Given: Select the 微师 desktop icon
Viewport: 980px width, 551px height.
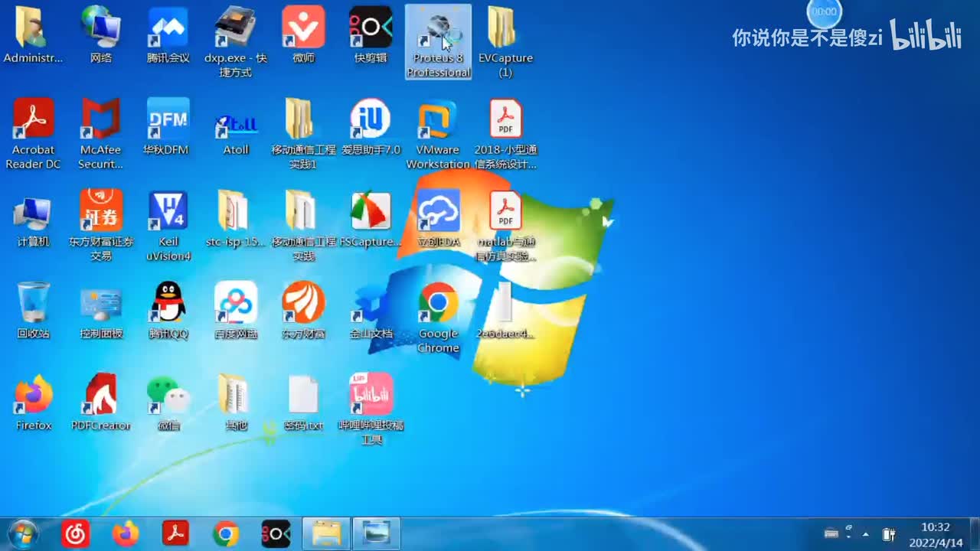Looking at the screenshot, I should [303, 35].
